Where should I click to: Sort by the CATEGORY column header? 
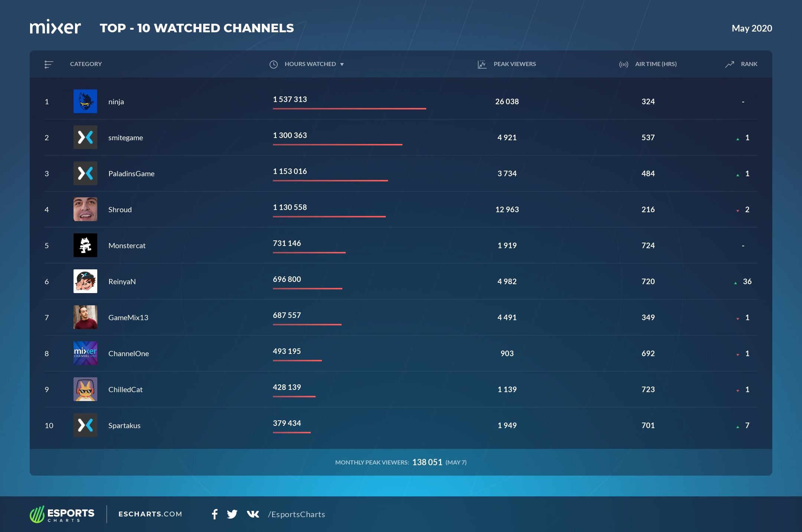pyautogui.click(x=86, y=64)
